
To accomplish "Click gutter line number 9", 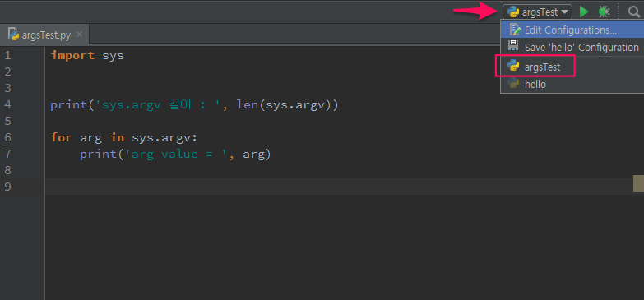I will coord(7,187).
